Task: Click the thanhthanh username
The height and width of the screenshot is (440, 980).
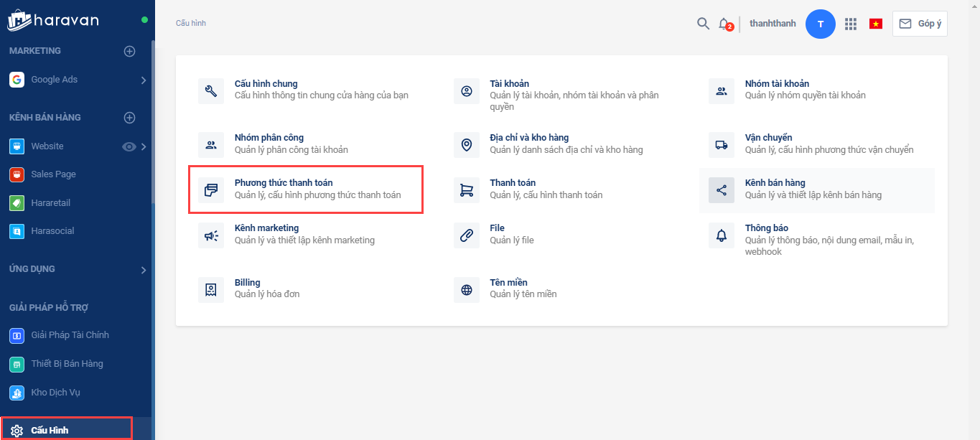Action: coord(773,24)
